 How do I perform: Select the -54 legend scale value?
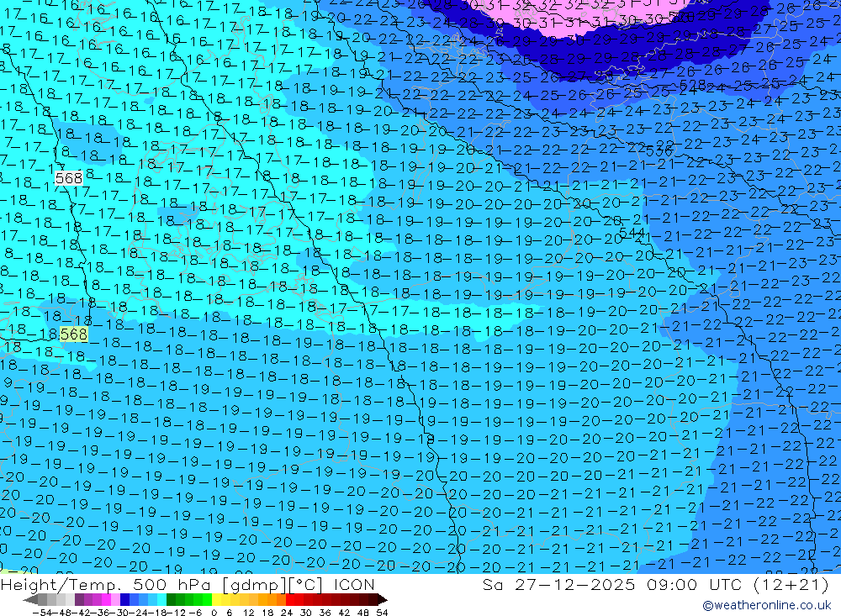click(x=42, y=613)
